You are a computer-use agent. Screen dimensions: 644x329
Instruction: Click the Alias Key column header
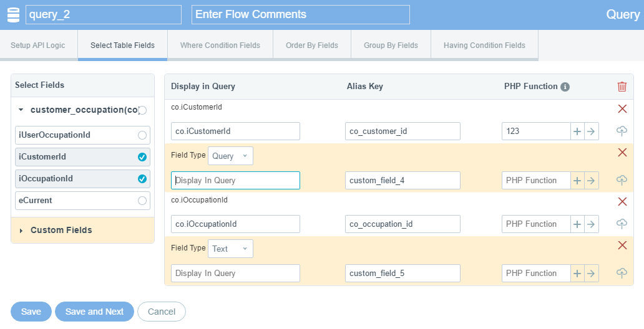pyautogui.click(x=364, y=86)
